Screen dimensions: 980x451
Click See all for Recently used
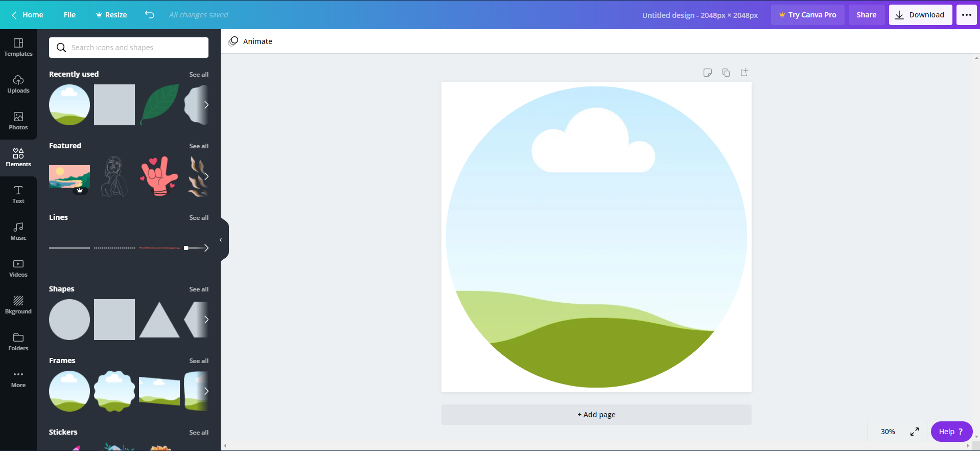pos(199,75)
